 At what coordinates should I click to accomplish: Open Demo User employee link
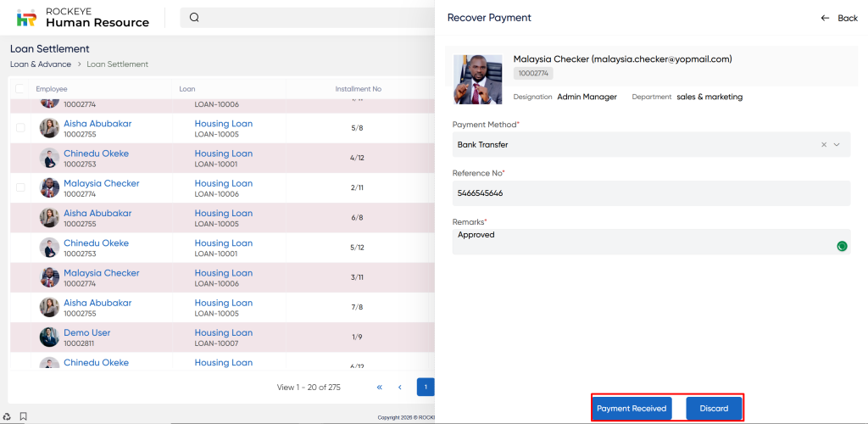click(87, 332)
